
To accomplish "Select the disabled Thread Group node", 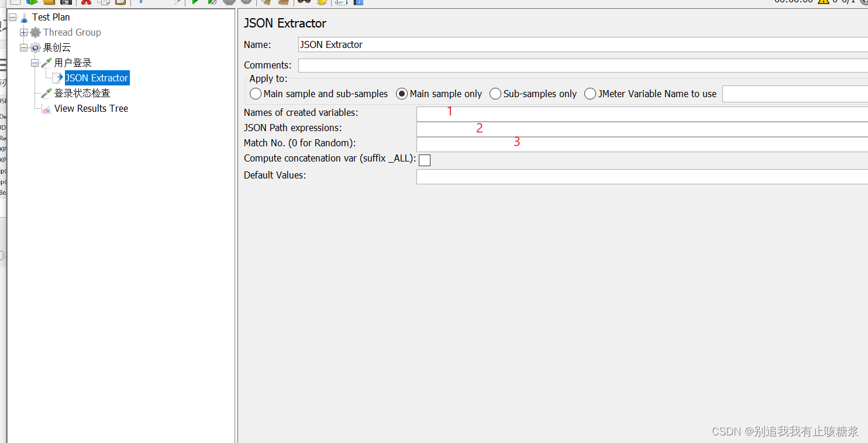I will point(72,32).
